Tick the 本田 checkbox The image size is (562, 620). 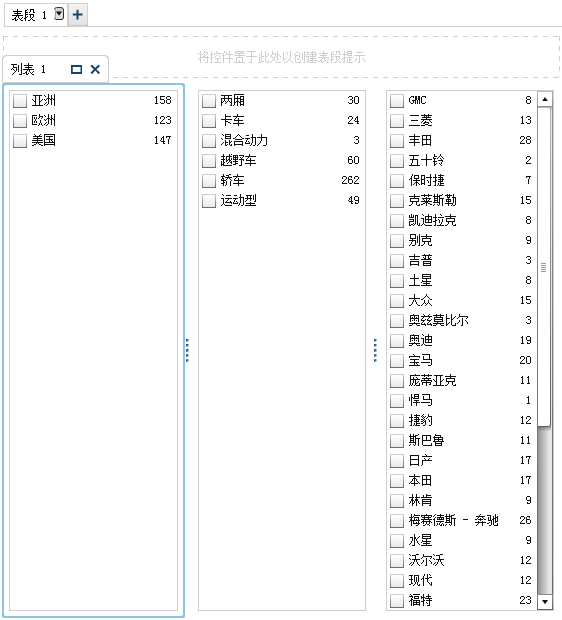(397, 481)
